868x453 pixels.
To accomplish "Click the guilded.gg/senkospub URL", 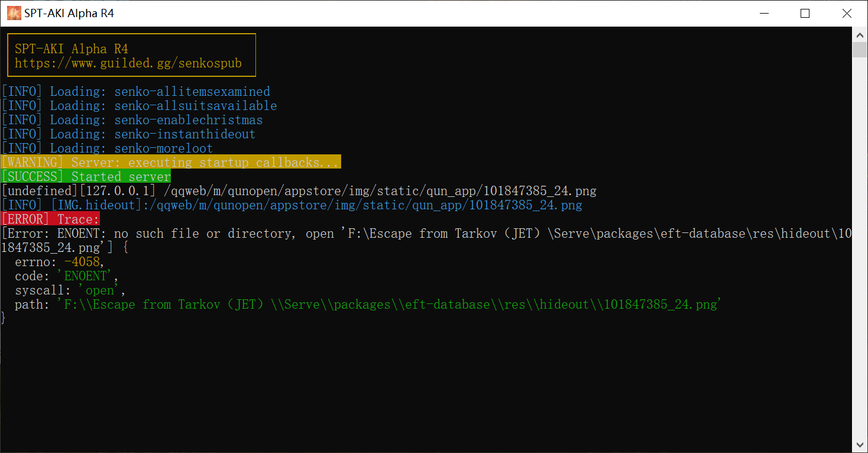I will point(128,63).
